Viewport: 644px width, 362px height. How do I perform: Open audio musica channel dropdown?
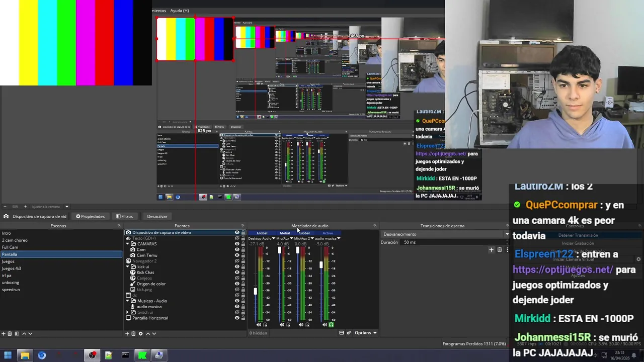[339, 238]
